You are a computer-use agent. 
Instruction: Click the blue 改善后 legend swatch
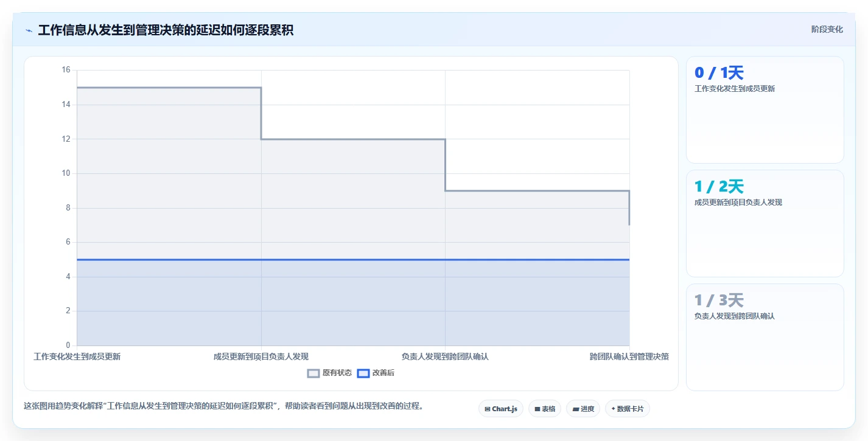click(x=363, y=373)
